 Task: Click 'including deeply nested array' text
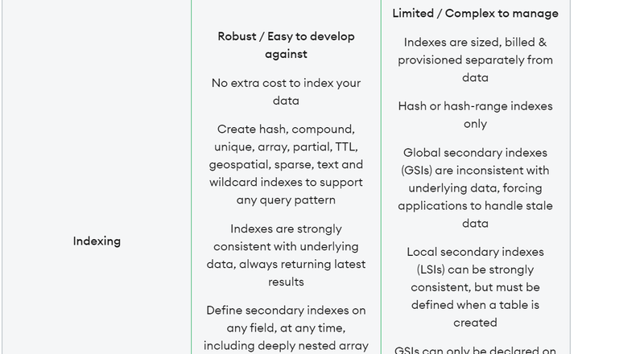tap(286, 345)
